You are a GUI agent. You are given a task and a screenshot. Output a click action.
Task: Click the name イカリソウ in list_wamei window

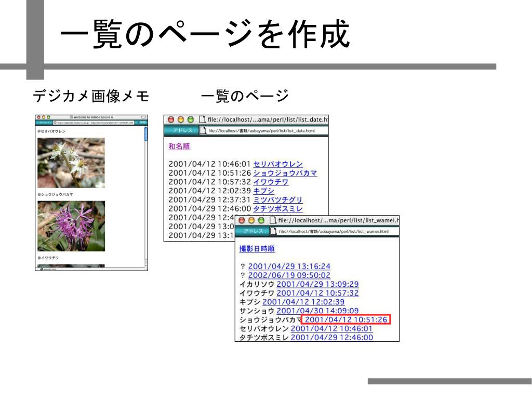point(257,284)
